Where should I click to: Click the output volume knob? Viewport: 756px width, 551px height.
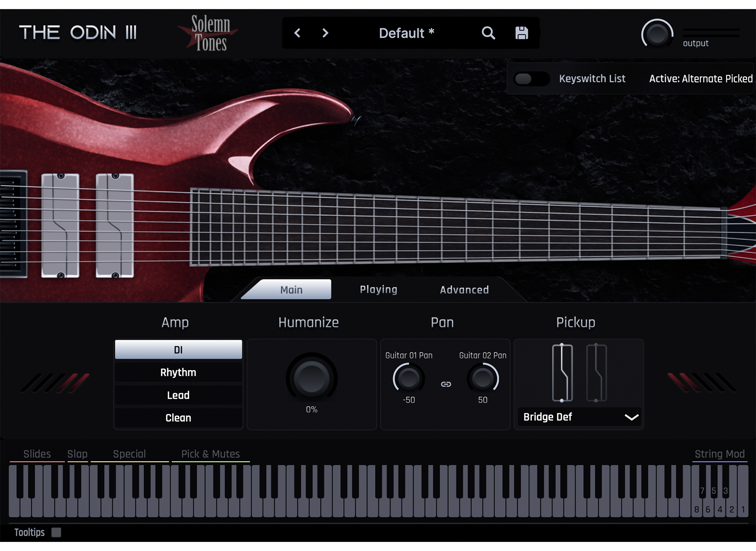(657, 35)
